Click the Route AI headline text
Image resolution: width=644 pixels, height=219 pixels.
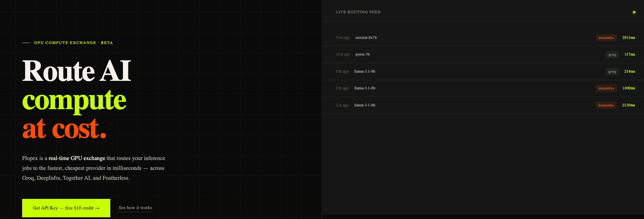pyautogui.click(x=77, y=71)
